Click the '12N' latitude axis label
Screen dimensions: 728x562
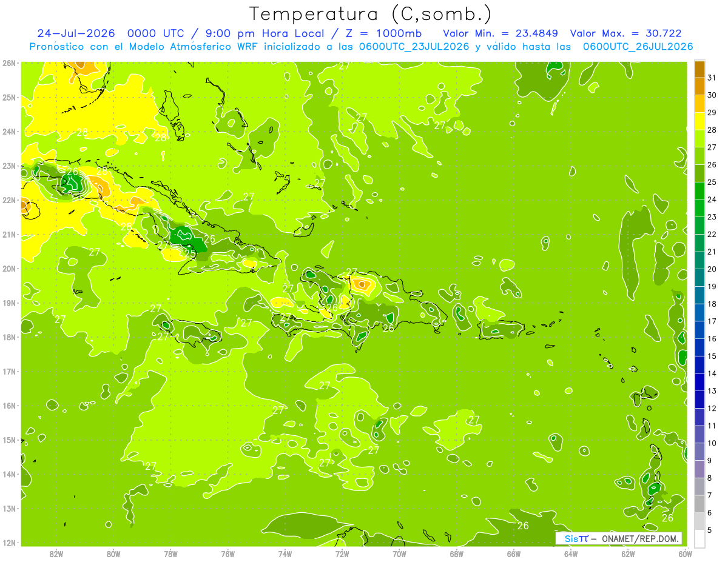click(9, 543)
